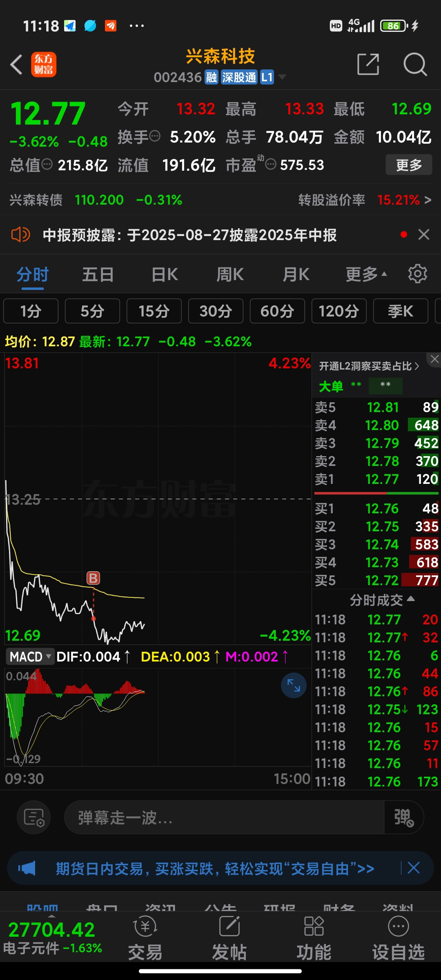
Task: Tap 卖3 row at 12.79
Action: coord(376,443)
